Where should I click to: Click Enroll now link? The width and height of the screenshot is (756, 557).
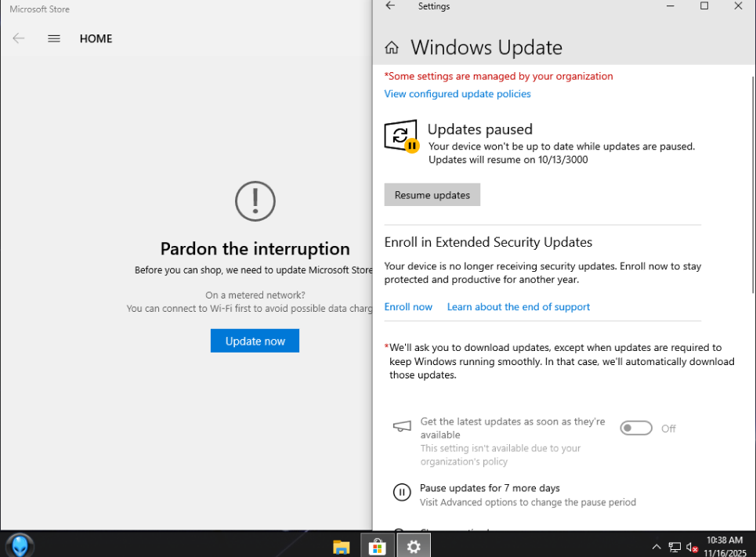tap(408, 307)
